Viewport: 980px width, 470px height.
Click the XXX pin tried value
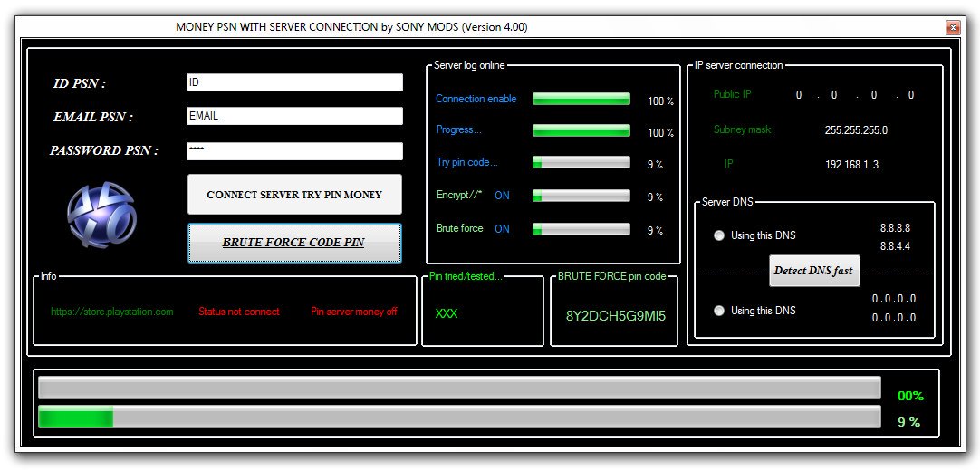click(x=447, y=313)
